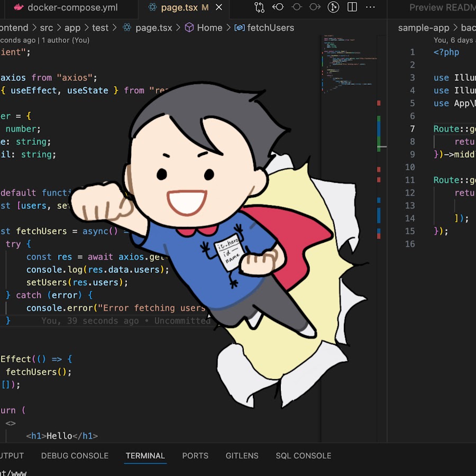This screenshot has width=476, height=476.
Task: Open the PORTS panel tab
Action: point(195,455)
